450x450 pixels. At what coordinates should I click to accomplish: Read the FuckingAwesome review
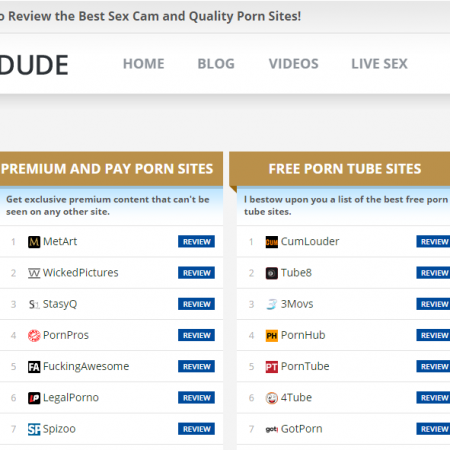click(196, 366)
